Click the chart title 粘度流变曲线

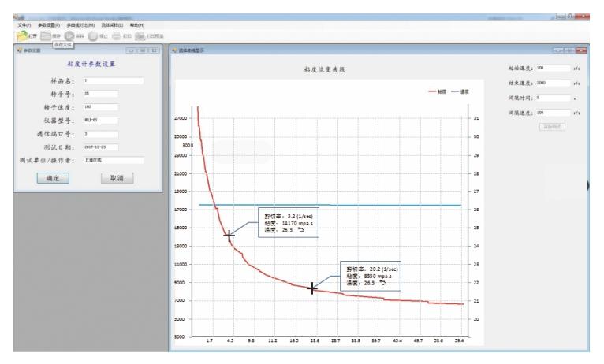coord(324,69)
